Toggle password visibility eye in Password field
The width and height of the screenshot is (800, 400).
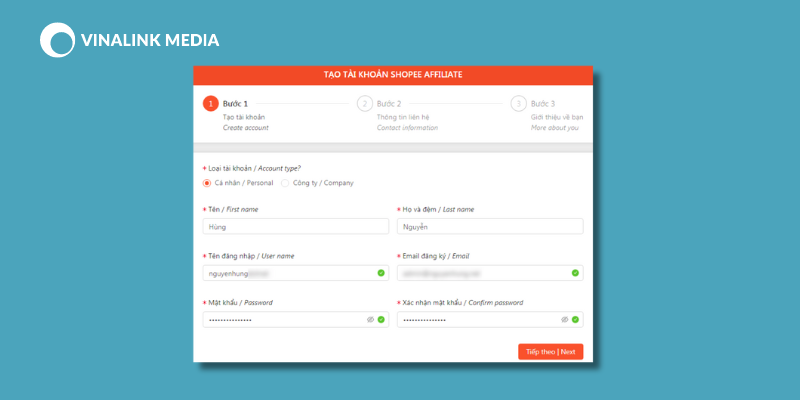(x=370, y=319)
